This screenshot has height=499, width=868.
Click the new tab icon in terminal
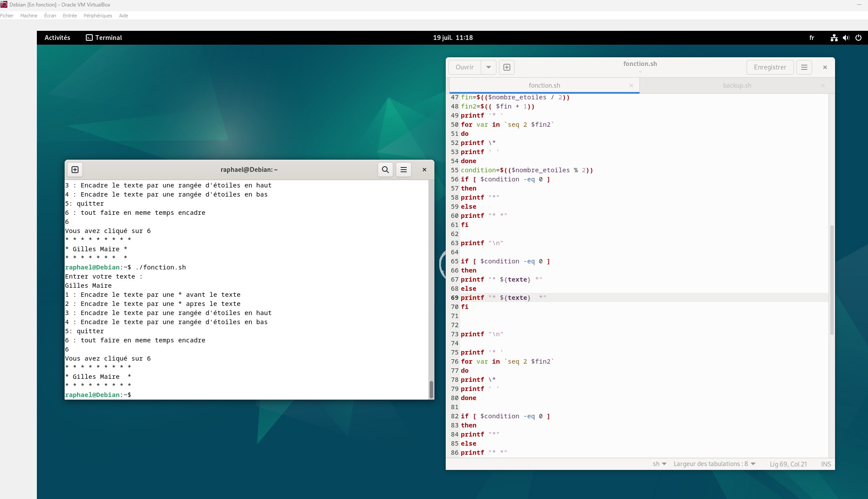point(75,170)
